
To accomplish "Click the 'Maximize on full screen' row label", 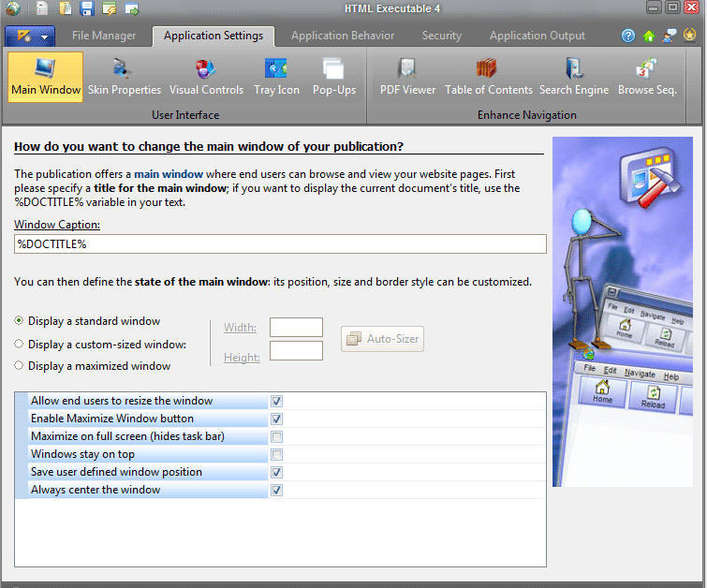I will tap(127, 436).
